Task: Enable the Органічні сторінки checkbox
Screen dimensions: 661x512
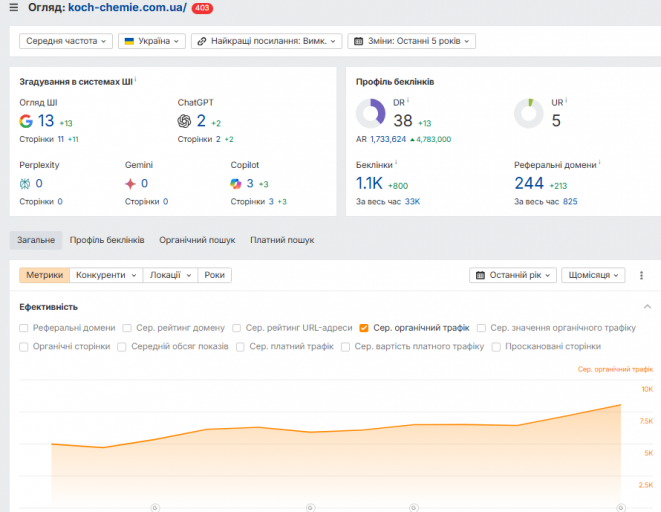Action: (x=24, y=347)
